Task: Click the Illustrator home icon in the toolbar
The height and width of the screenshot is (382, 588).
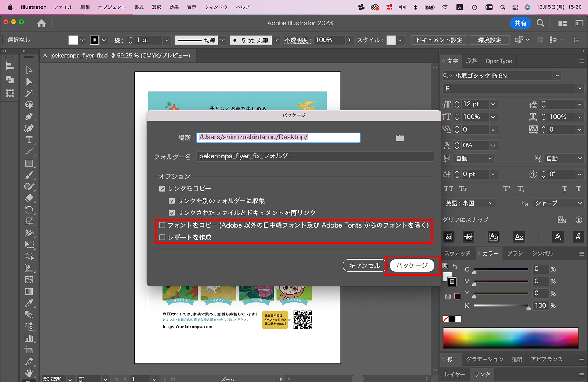Action: 42,23
